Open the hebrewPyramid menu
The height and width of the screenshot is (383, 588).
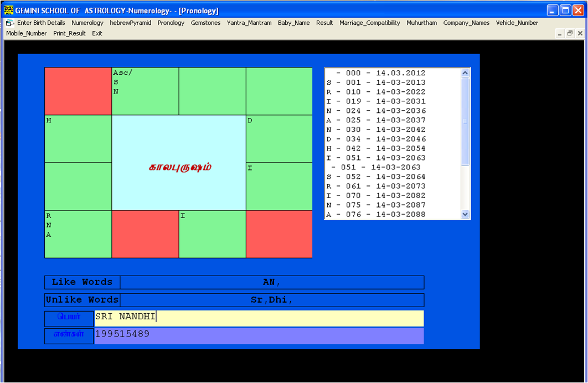click(131, 23)
